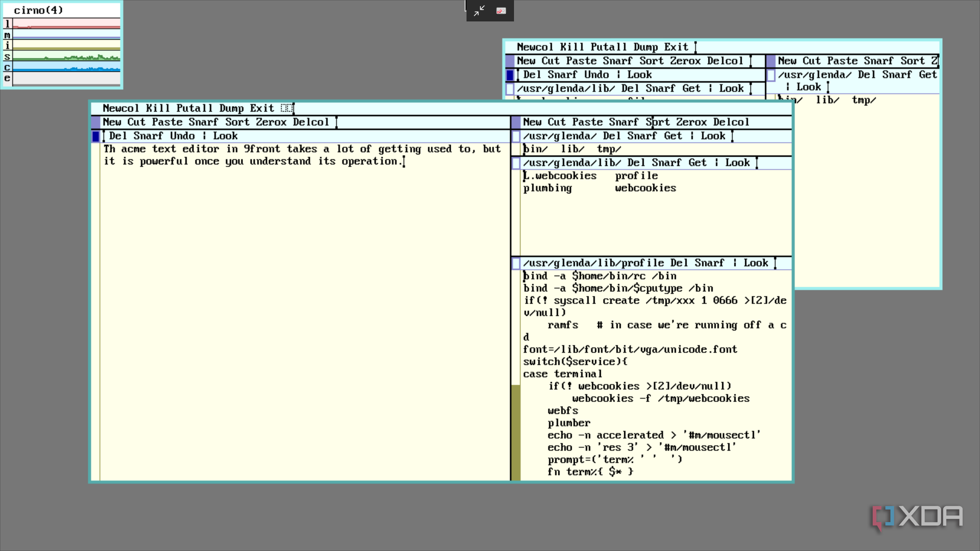980x551 pixels.
Task: Click Get in the /usr/glenda/ tag of front acme
Action: coord(673,136)
